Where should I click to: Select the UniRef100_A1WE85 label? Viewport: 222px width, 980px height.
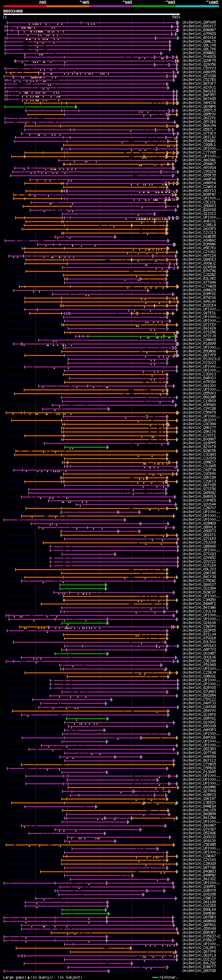pos(199,237)
